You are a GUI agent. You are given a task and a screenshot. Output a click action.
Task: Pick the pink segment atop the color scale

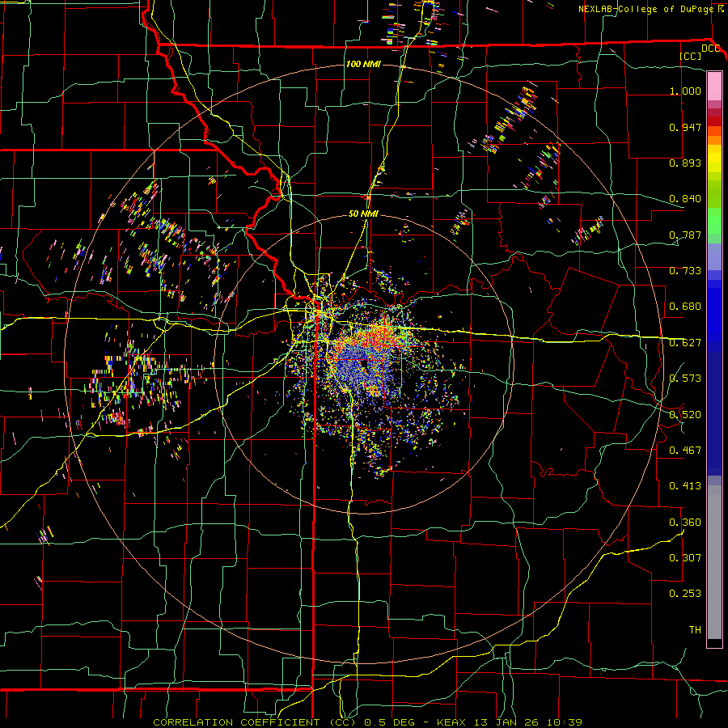714,86
